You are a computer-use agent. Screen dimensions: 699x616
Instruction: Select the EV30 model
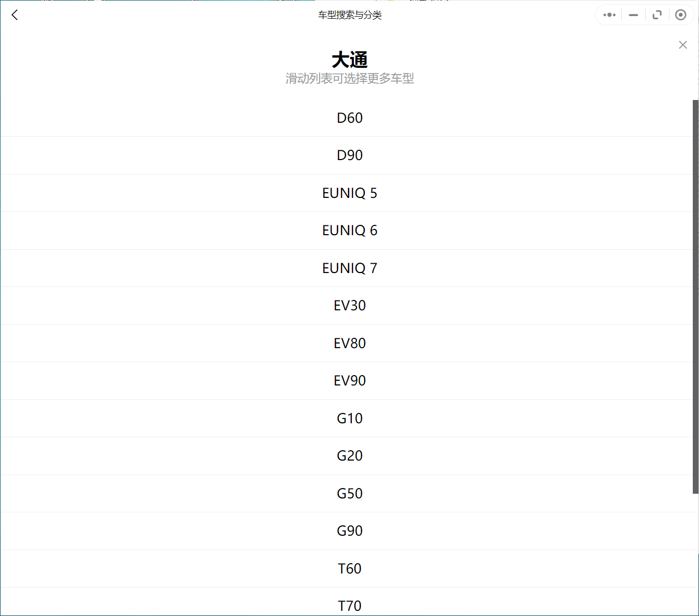(350, 306)
